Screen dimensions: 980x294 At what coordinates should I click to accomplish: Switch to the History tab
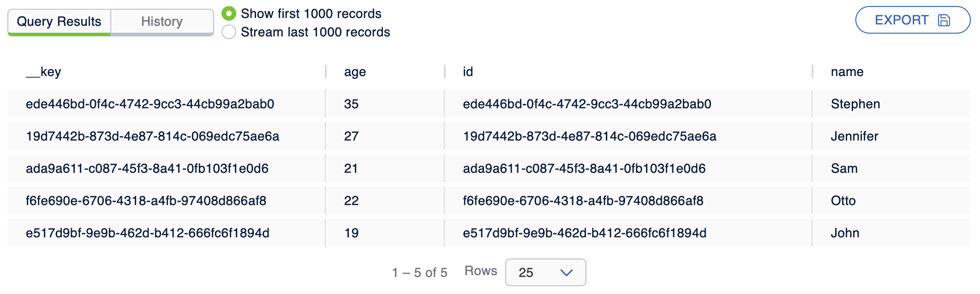coord(162,21)
